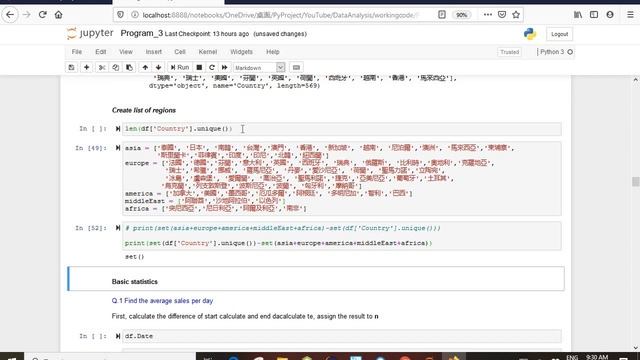Open command palette keyboard icon
This screenshot has height=360, width=640.
click(296, 67)
